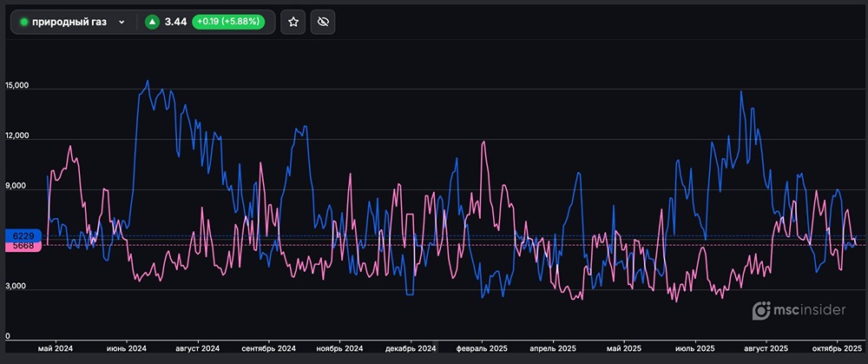The height and width of the screenshot is (364, 868).
Task: Click the green status dot beside природный газ
Action: click(x=24, y=22)
